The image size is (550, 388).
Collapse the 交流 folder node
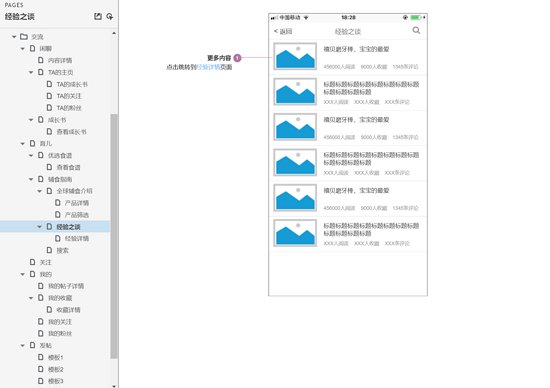(x=14, y=36)
